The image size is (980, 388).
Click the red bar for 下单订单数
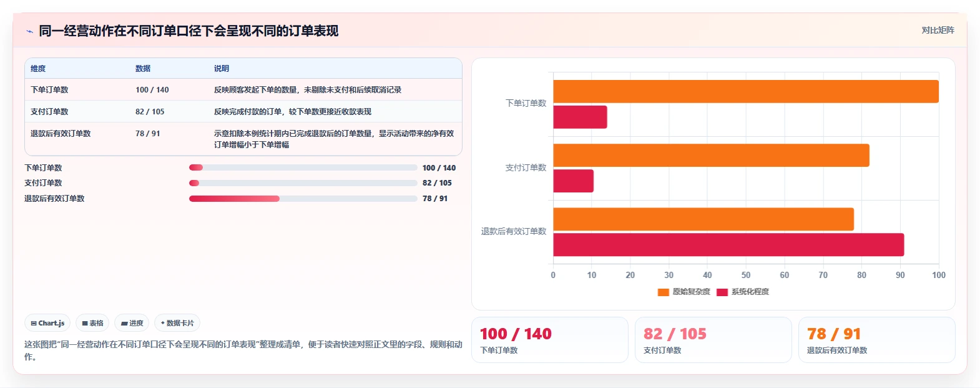coord(580,117)
